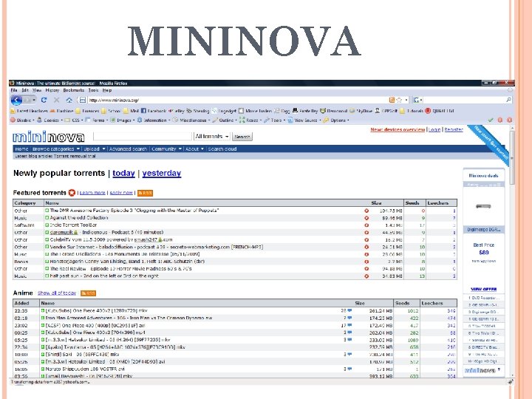The width and height of the screenshot is (532, 399).
Task: Click download icon for Naruto Shippuuden row
Action: click(x=43, y=369)
